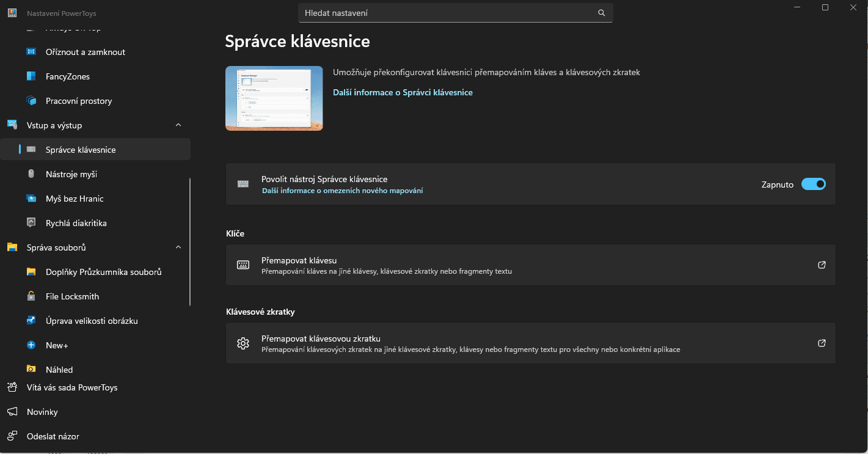This screenshot has width=868, height=454.
Task: Collapse the Správa souborů section
Action: (x=178, y=247)
